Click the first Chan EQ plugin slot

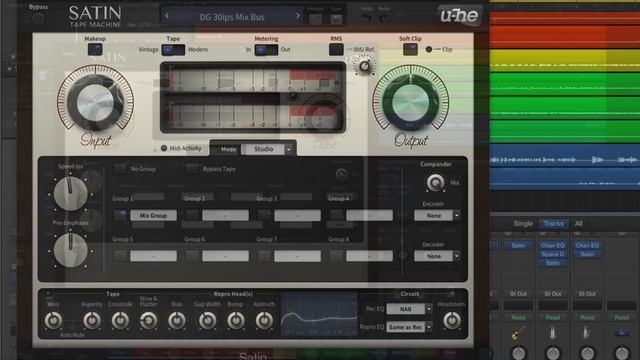(x=553, y=245)
